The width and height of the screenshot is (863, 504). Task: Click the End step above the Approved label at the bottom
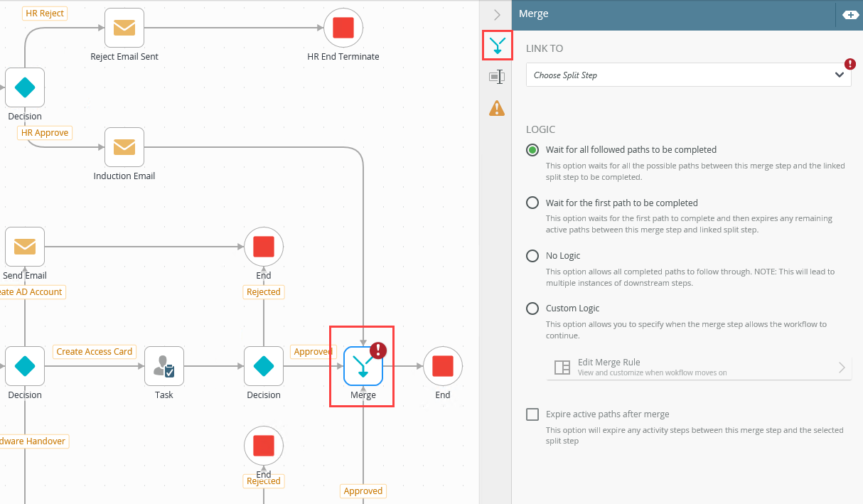[x=264, y=446]
